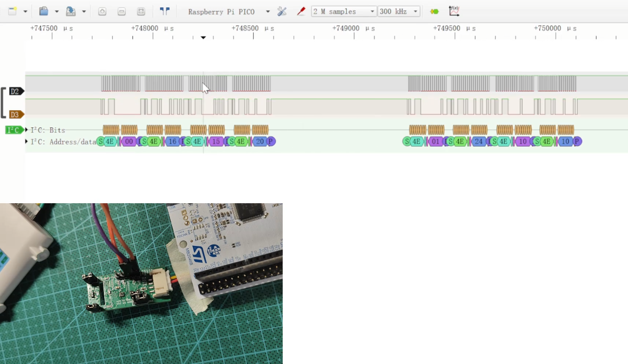Open the Raspberry Pi PICO device dropdown
The image size is (628, 364).
268,12
